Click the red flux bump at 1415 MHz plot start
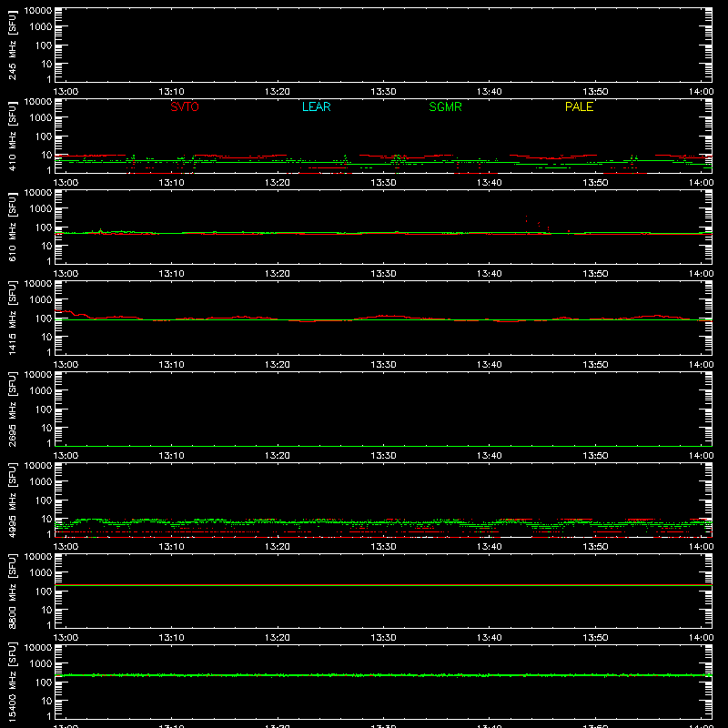The height and width of the screenshot is (728, 728). [72, 314]
